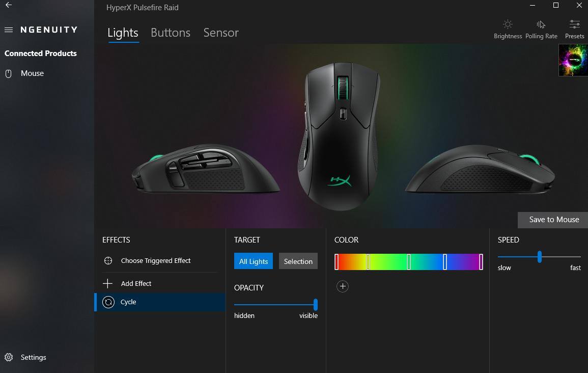Click the Speed slider handle
The height and width of the screenshot is (373, 588).
(539, 257)
